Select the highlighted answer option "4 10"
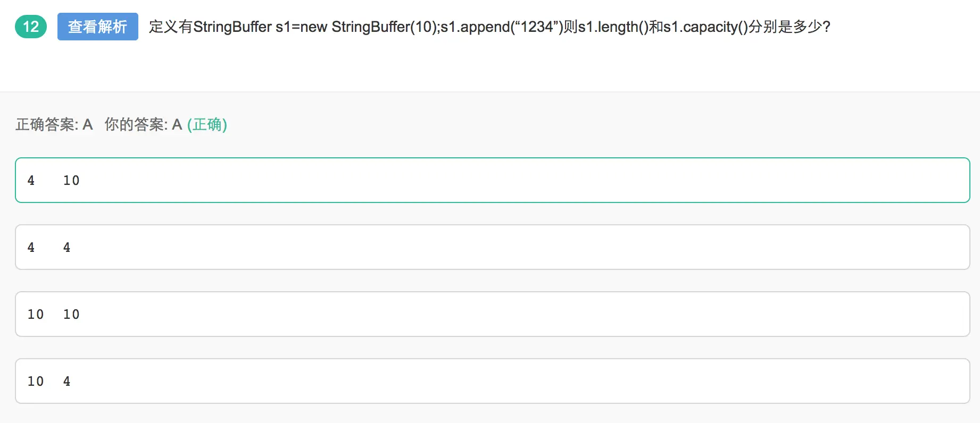The width and height of the screenshot is (980, 423). (x=492, y=180)
